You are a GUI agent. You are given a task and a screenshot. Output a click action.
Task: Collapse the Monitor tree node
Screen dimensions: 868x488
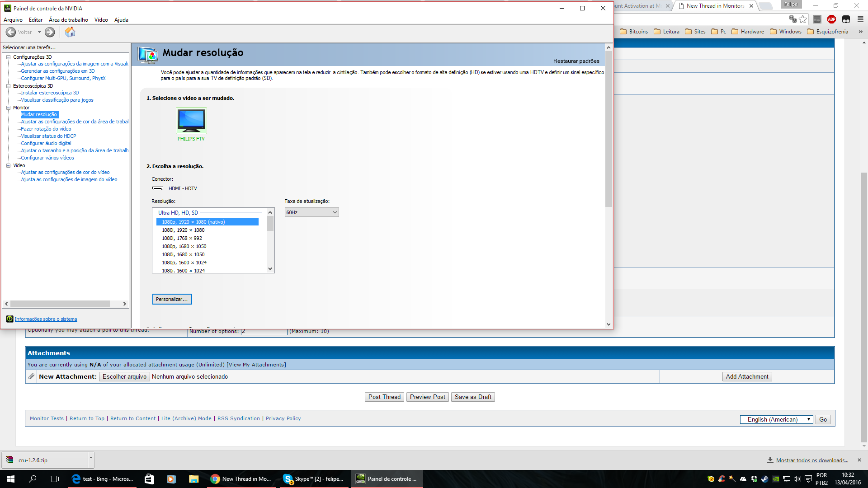click(8, 108)
